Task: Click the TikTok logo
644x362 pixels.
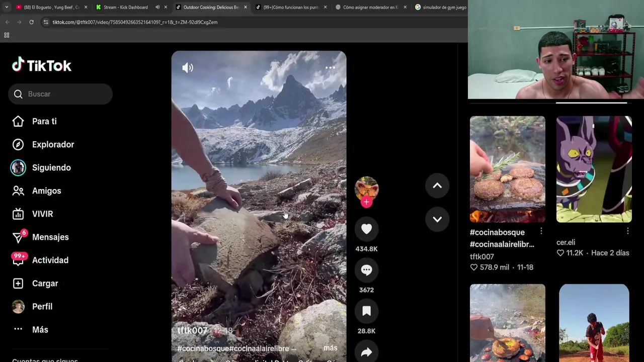Action: [x=42, y=65]
